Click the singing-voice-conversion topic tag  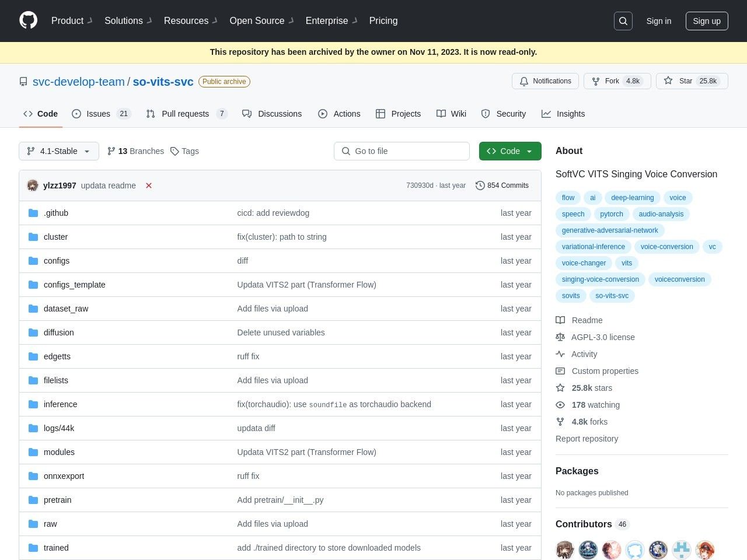pos(601,279)
